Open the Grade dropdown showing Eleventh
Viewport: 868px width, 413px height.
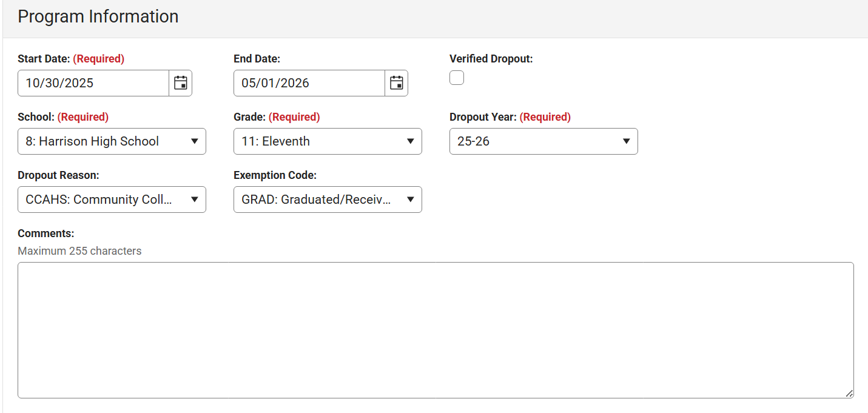pyautogui.click(x=328, y=141)
